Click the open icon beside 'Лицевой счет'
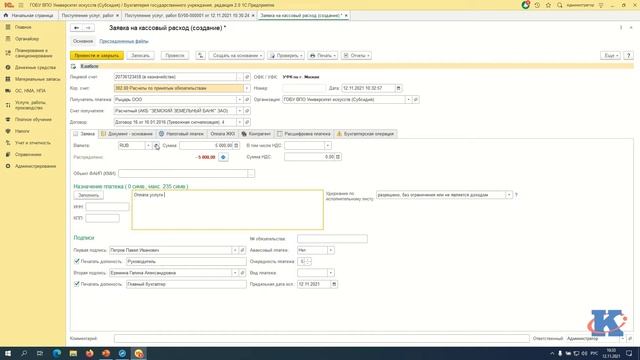The image size is (640, 360). pyautogui.click(x=247, y=77)
